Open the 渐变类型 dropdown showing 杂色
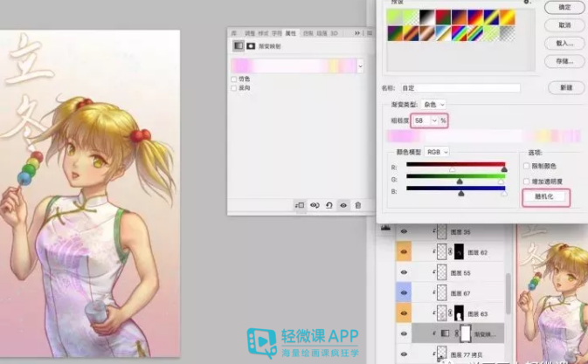This screenshot has height=364, width=588. click(x=433, y=105)
